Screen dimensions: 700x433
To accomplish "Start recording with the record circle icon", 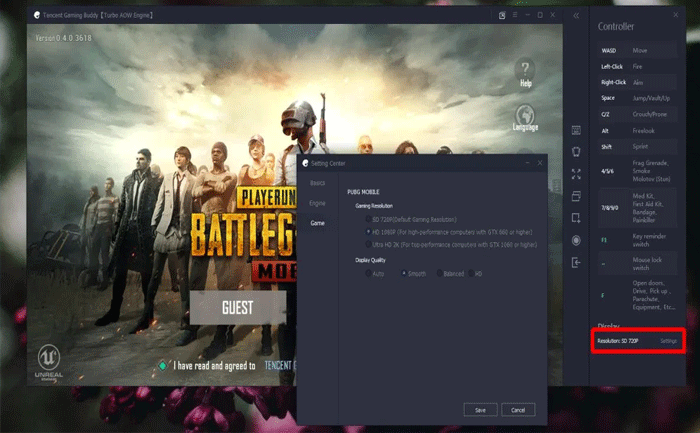I will pos(576,240).
